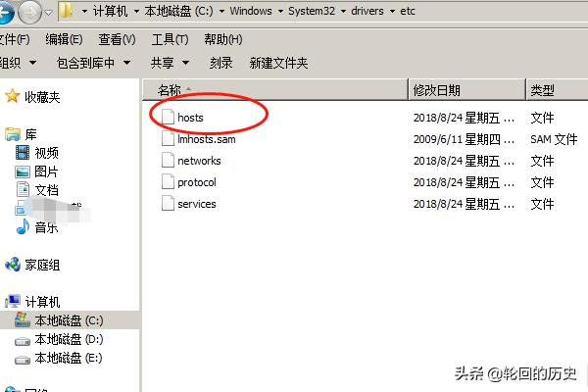Click the Homegroup icon
Screen dimensions: 588x392
coord(13,265)
